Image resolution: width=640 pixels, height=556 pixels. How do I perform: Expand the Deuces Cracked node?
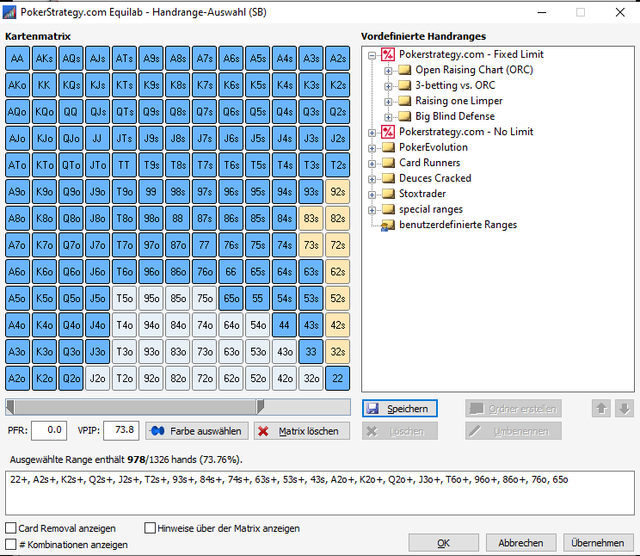(x=372, y=179)
